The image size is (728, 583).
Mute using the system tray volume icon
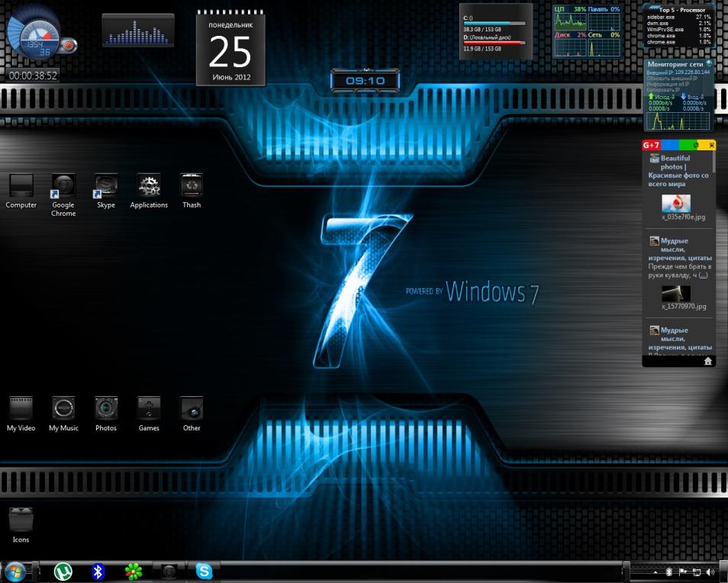(x=710, y=572)
